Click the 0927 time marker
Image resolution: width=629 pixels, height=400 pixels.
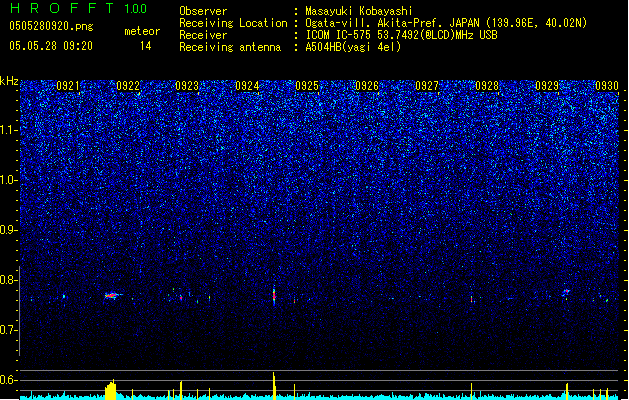point(427,86)
